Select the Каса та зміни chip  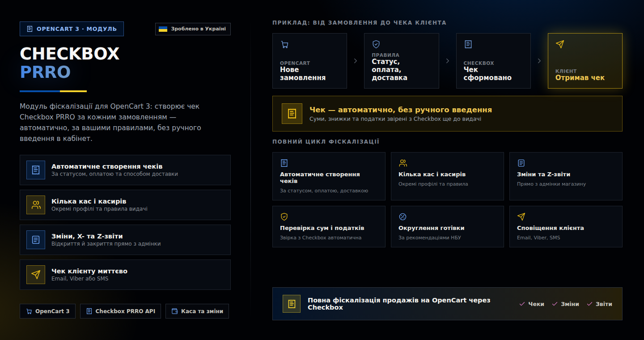[197, 311]
